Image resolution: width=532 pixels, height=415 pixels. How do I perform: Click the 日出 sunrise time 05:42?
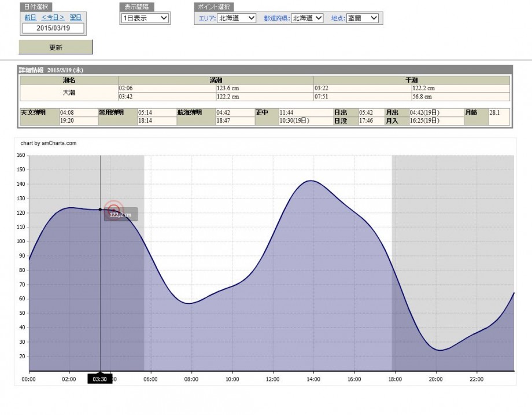click(x=366, y=112)
